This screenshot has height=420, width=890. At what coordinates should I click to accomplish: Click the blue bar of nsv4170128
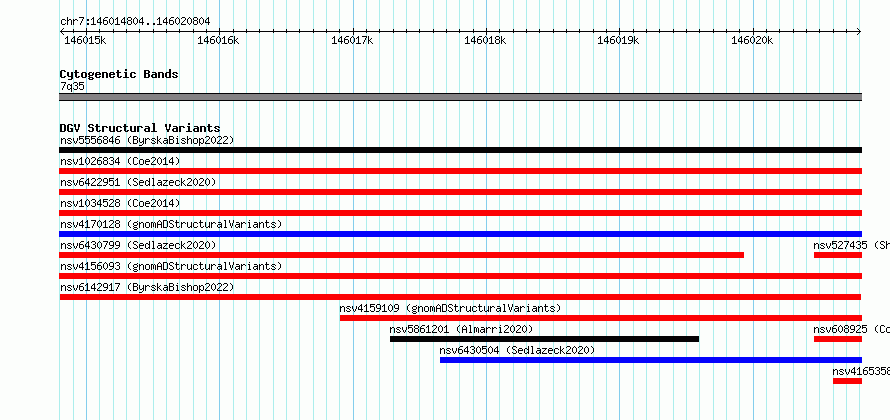point(460,234)
